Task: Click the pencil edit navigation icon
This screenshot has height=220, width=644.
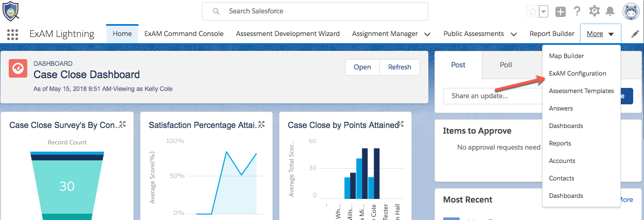Action: coord(635,34)
